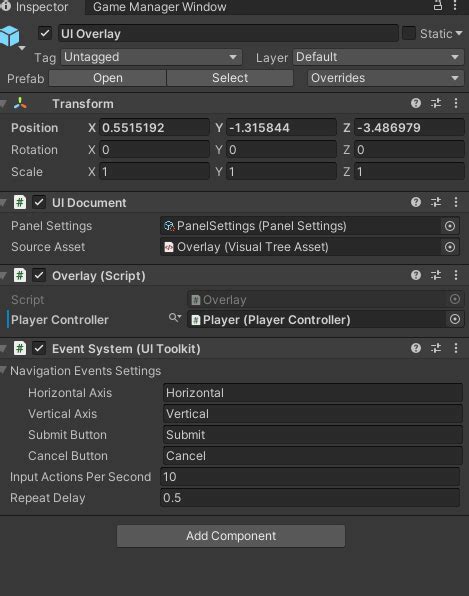
Task: Collapse the Event System component foldout
Action: click(3, 348)
